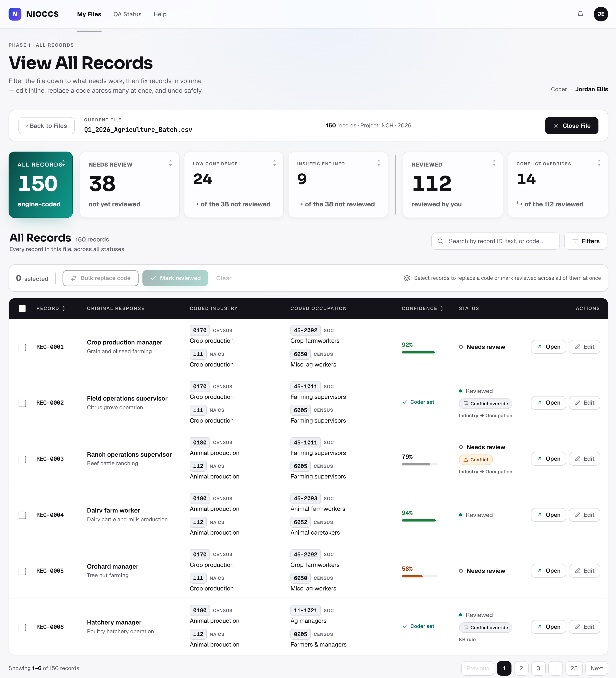616x678 pixels.
Task: Open record REC-0002
Action: pos(548,403)
